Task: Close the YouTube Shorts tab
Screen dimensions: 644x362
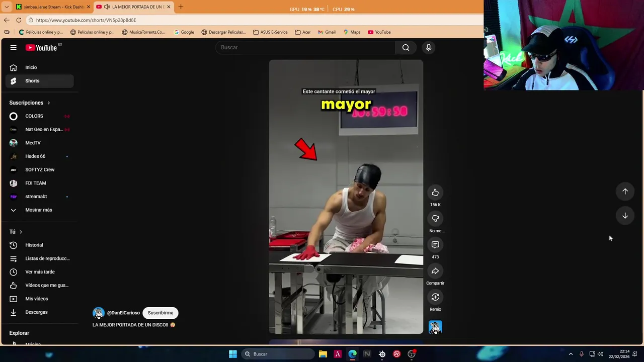Action: [169, 7]
